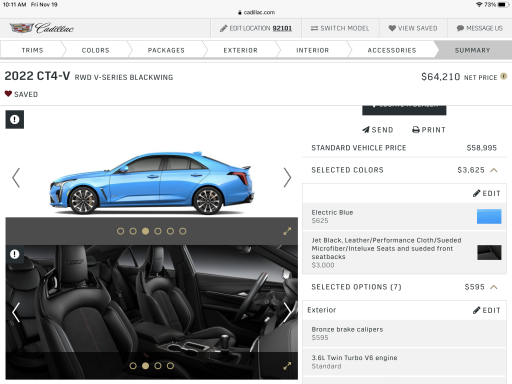The image size is (512, 384).
Task: Go to the Accessories tab
Action: pyautogui.click(x=392, y=50)
